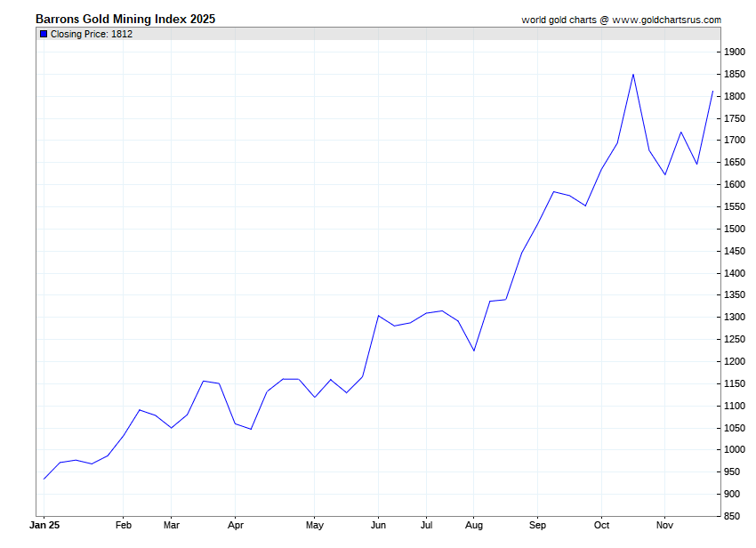
Task: Click the Jan 25 x-axis label
Action: click(44, 525)
